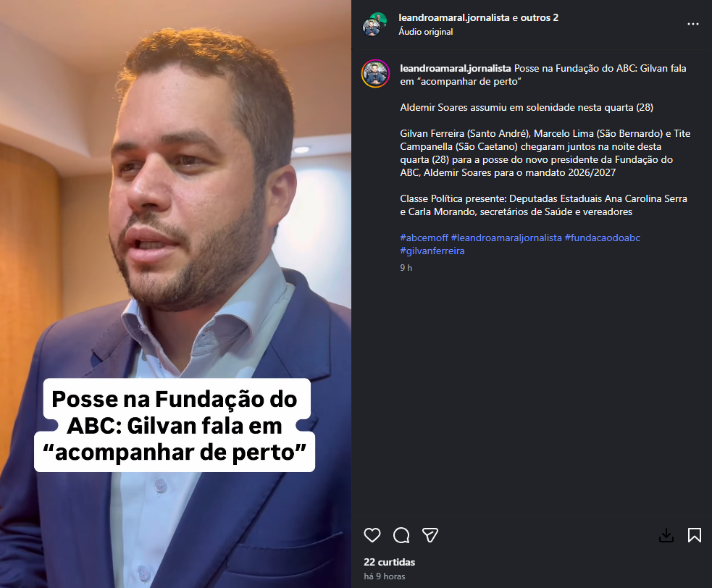View who liked via '22 curtidas'
The height and width of the screenshot is (588, 712).
click(389, 562)
